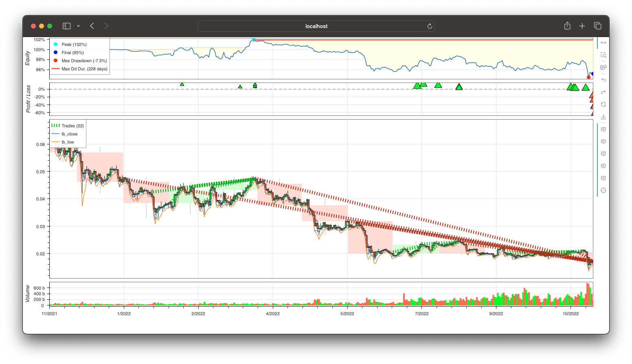
Task: Click the redo tool in chart toolbar
Action: (x=603, y=92)
